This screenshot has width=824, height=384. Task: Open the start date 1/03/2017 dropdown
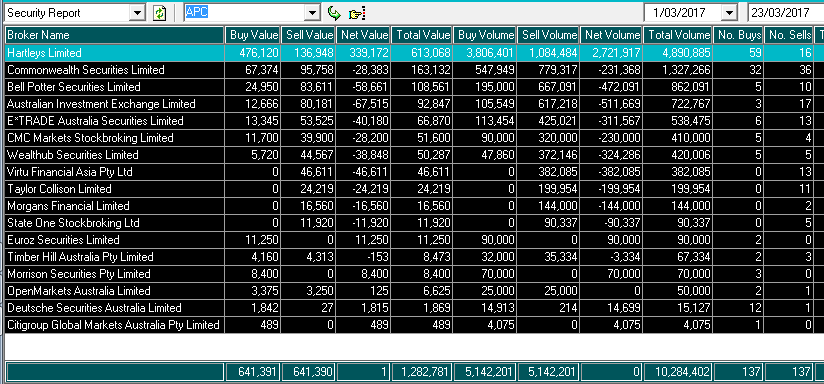point(729,13)
